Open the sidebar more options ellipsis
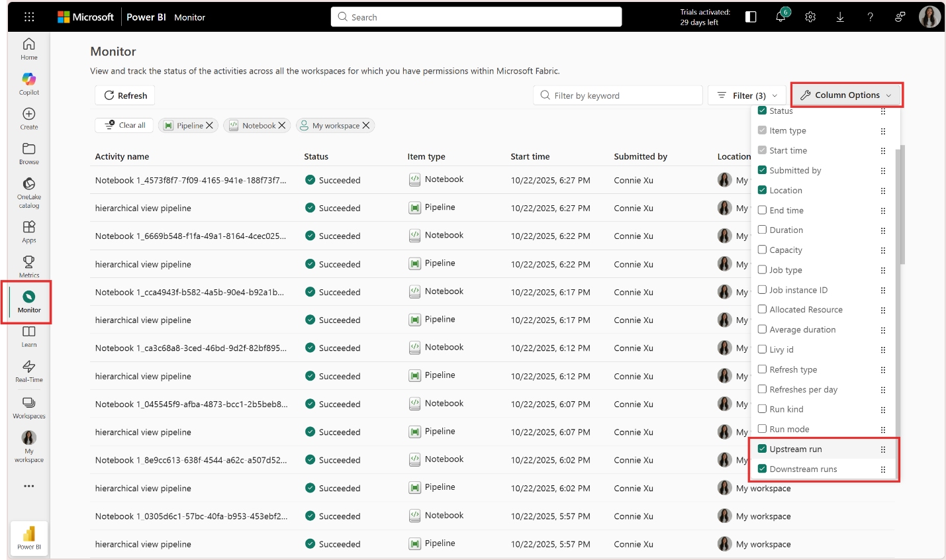This screenshot has height=560, width=946. 28,486
